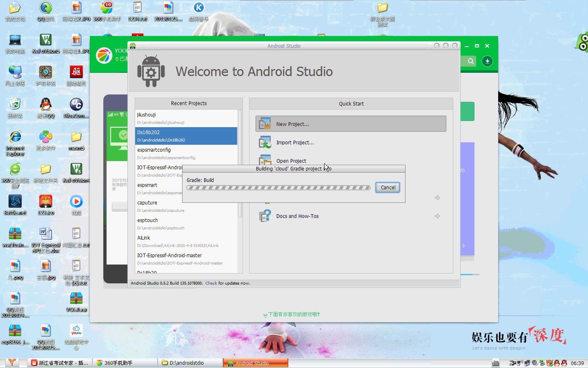Image resolution: width=588 pixels, height=368 pixels.
Task: Select Internet Explorer desktop icon
Action: click(15, 144)
